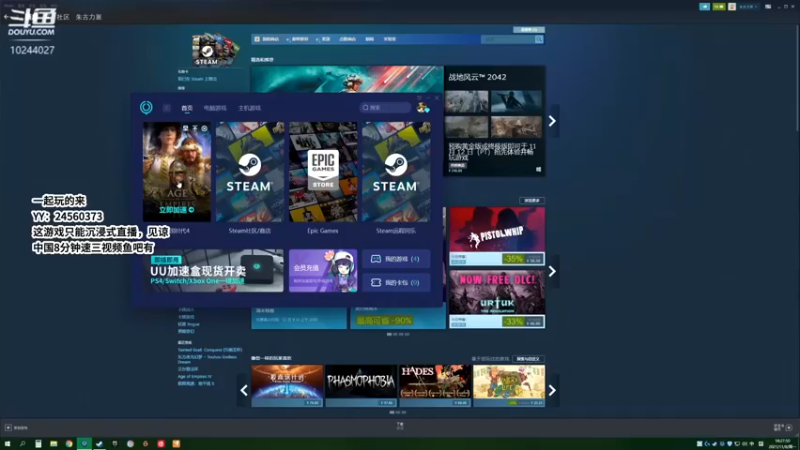This screenshot has width=800, height=450.
Task: Click 立即加速 on Age of Empires card
Action: [x=177, y=210]
